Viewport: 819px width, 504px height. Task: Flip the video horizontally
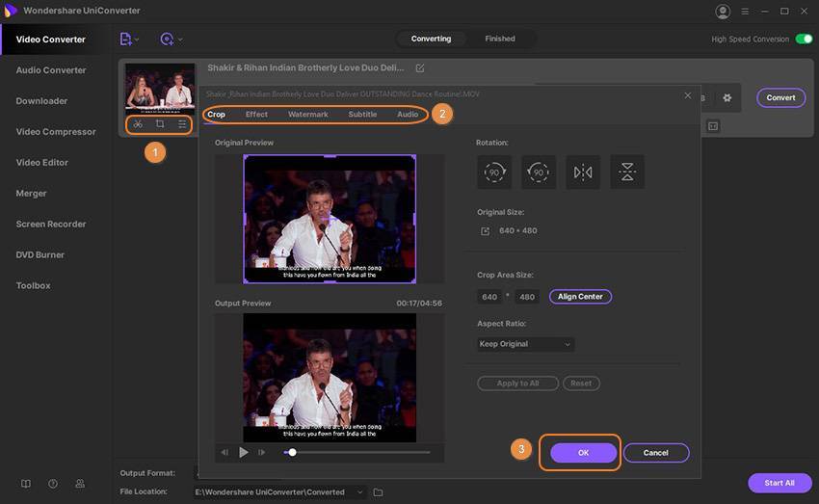pos(583,172)
